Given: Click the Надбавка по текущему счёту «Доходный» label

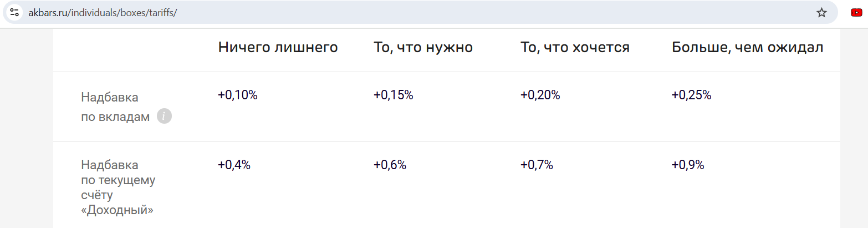Looking at the screenshot, I should (118, 188).
